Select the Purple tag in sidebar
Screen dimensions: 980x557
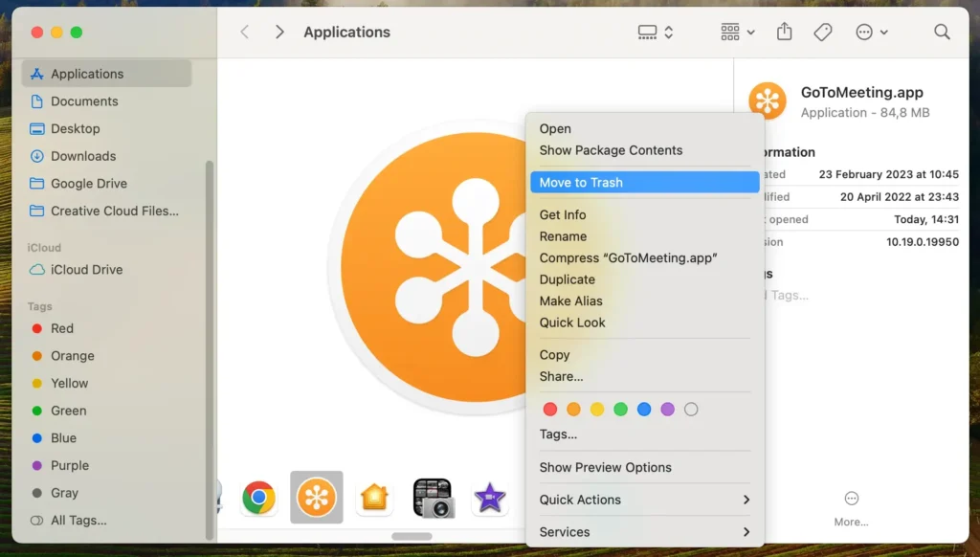pyautogui.click(x=107, y=466)
